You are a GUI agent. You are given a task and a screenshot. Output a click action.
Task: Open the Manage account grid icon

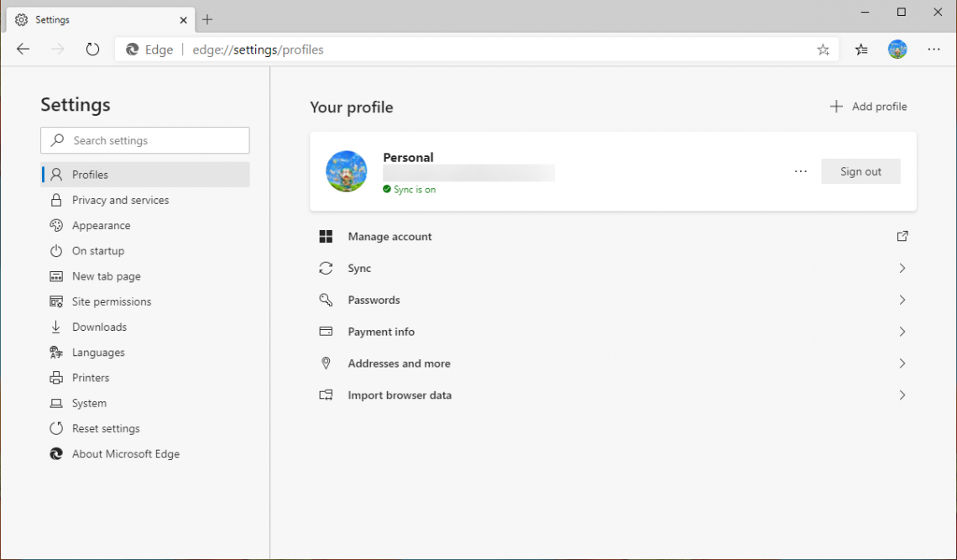[326, 236]
